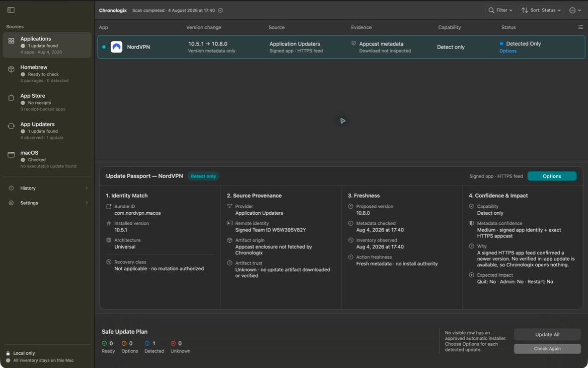Click the Proposed version icon
The height and width of the screenshot is (368, 588).
(x=351, y=206)
